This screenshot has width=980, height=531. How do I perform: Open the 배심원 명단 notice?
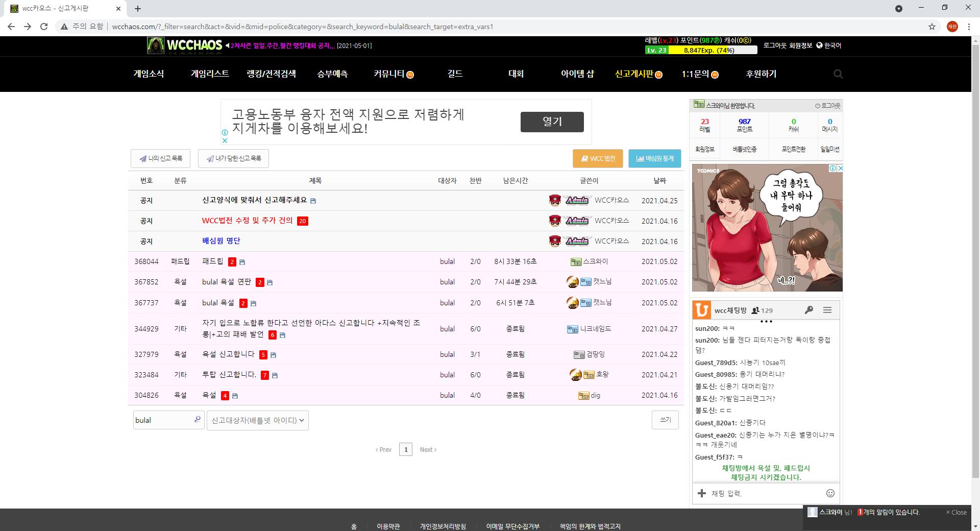click(221, 241)
